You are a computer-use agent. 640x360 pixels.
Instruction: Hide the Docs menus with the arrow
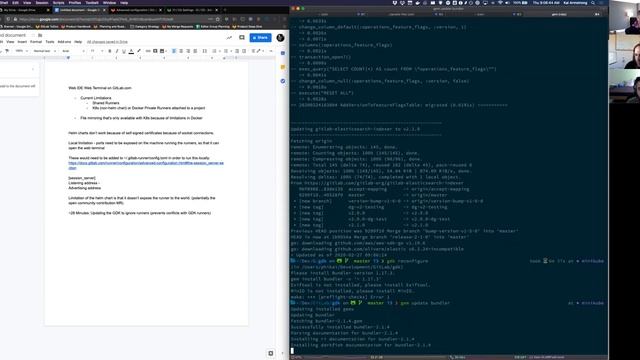point(271,51)
